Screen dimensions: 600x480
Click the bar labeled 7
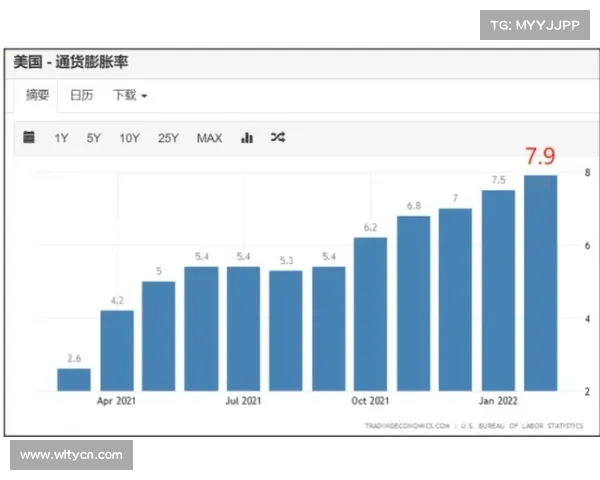[455, 300]
